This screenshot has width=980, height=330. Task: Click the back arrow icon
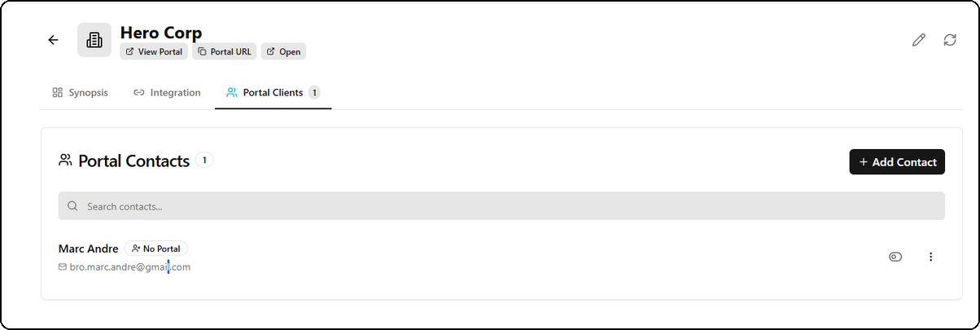coord(53,40)
